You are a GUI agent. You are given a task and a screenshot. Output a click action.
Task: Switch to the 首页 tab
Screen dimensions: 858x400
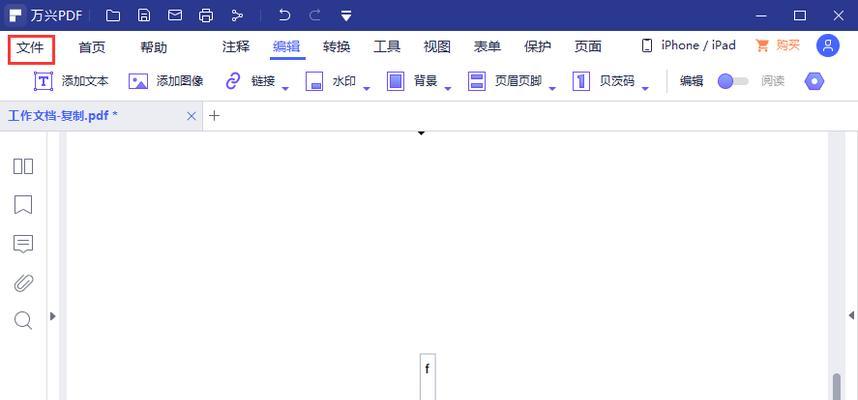91,48
